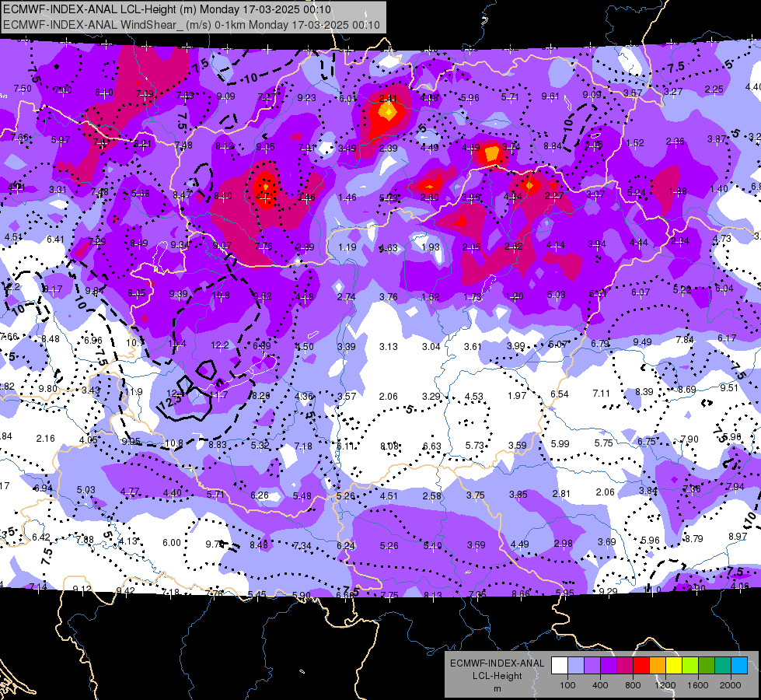This screenshot has width=761, height=700.
Task: Click the vivid violet legend swatch right of 400
Action: [x=609, y=666]
